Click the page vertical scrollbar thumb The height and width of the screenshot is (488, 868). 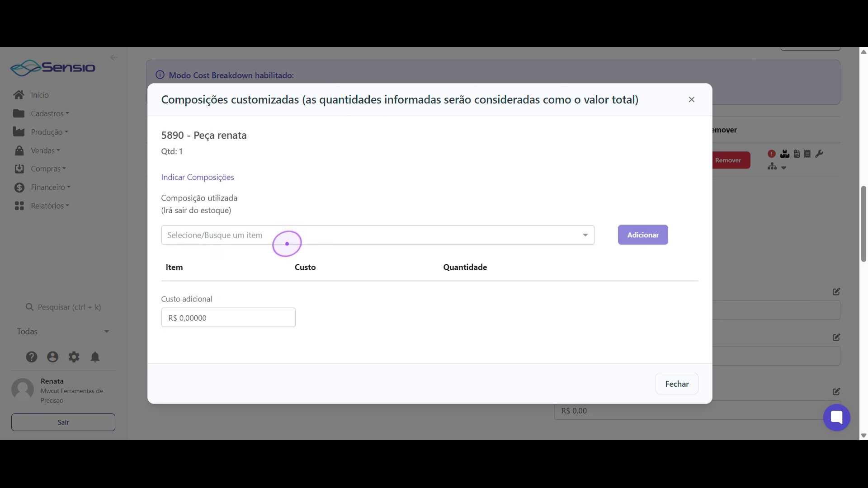point(863,224)
